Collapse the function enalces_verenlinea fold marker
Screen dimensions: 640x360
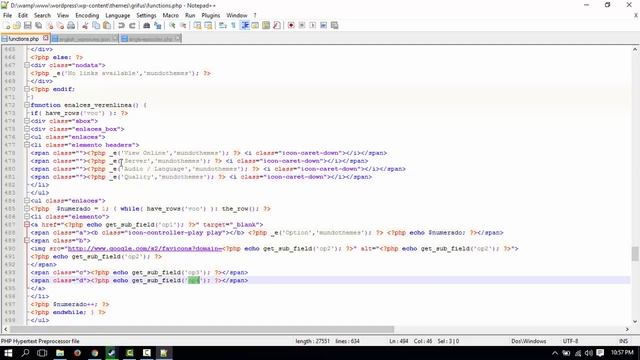[27, 105]
